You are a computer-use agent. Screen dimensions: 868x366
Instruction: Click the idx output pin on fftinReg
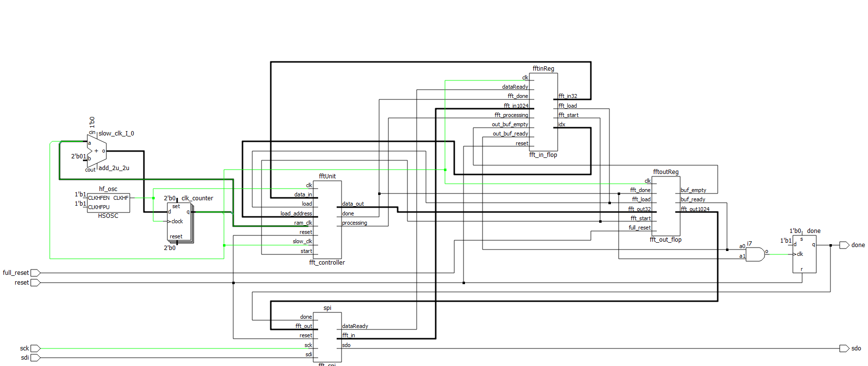pos(562,124)
